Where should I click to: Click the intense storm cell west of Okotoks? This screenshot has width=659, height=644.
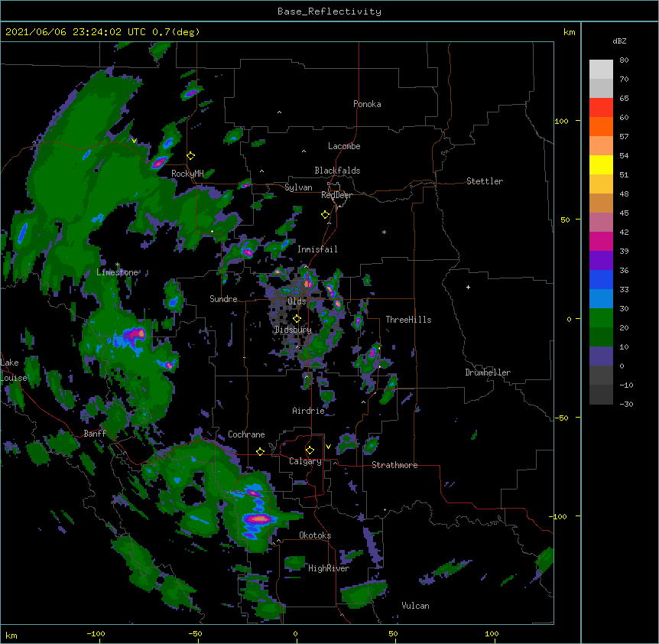click(x=260, y=519)
